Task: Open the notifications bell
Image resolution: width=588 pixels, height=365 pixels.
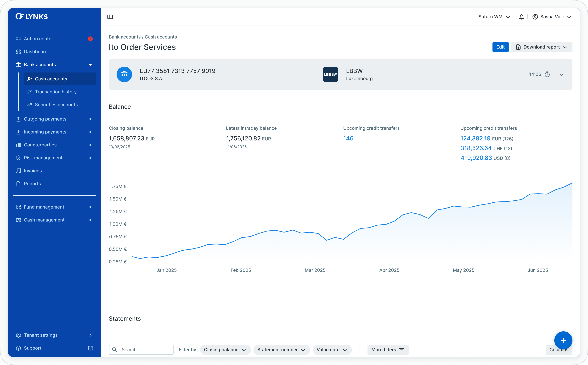Action: click(521, 17)
